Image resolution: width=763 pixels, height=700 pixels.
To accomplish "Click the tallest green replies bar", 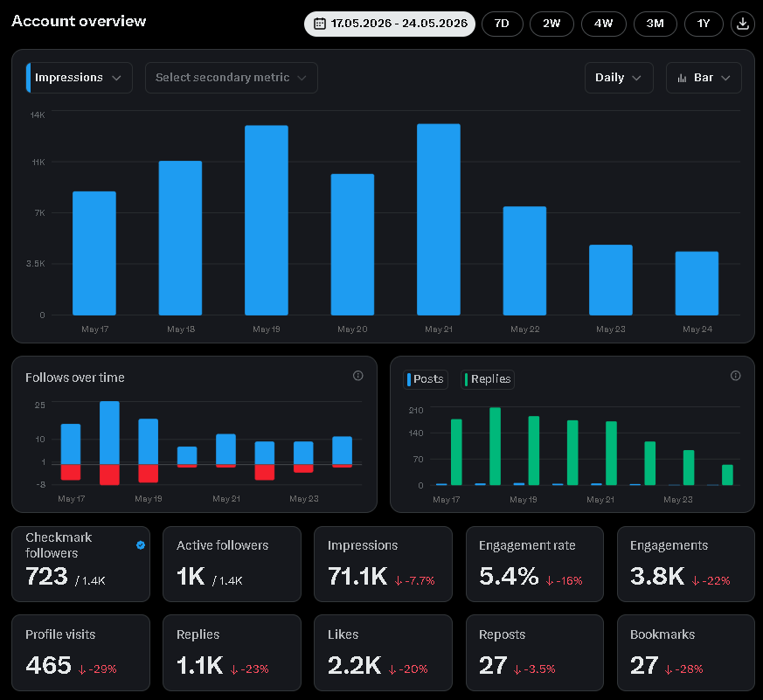I will (495, 446).
